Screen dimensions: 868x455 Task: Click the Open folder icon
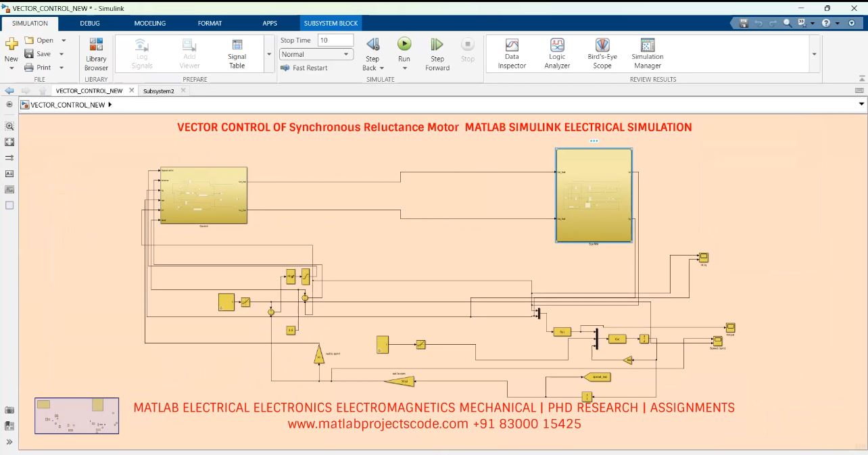point(29,41)
